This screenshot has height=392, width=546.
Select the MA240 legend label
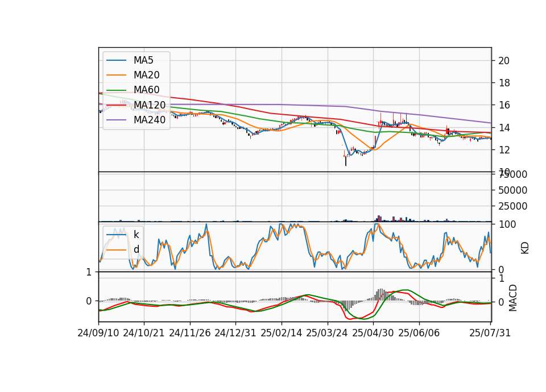pos(150,120)
